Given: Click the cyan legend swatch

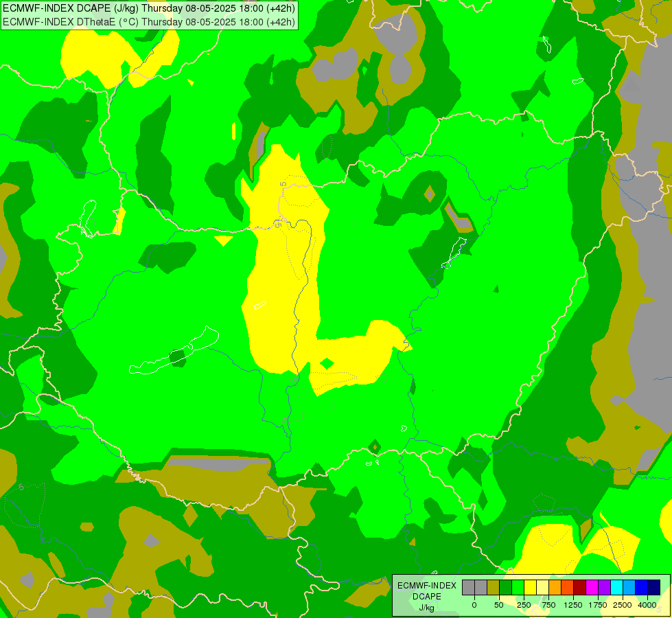Looking at the screenshot, I should tap(616, 588).
